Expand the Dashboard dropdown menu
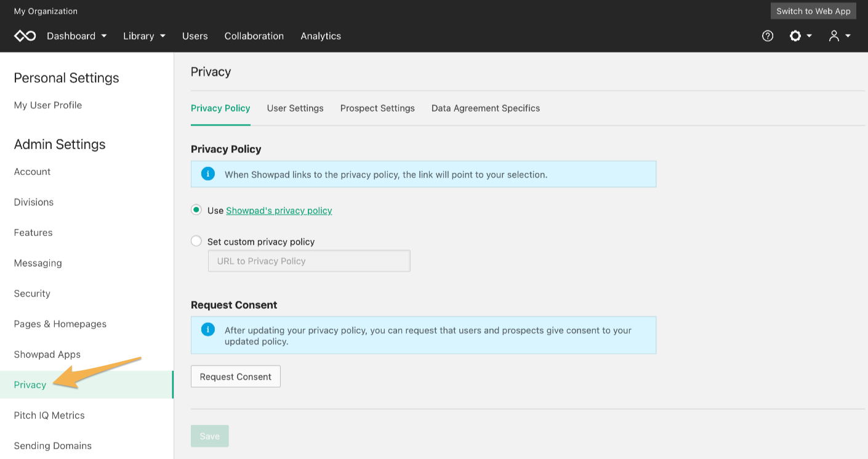Viewport: 868px width, 459px height. [x=77, y=36]
